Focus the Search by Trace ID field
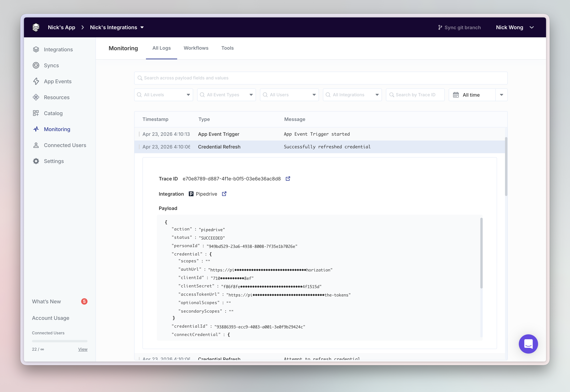The height and width of the screenshot is (392, 570). pos(415,95)
